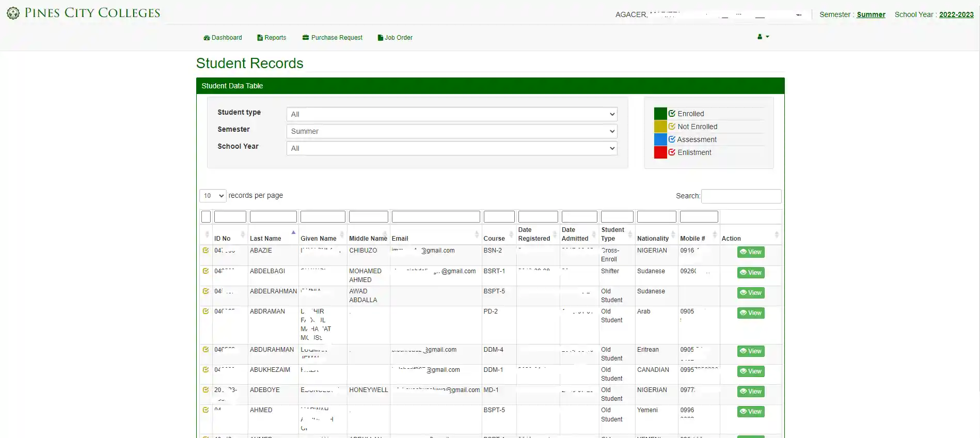This screenshot has width=980, height=438.
Task: Open the Dashboard menu item
Action: point(223,38)
